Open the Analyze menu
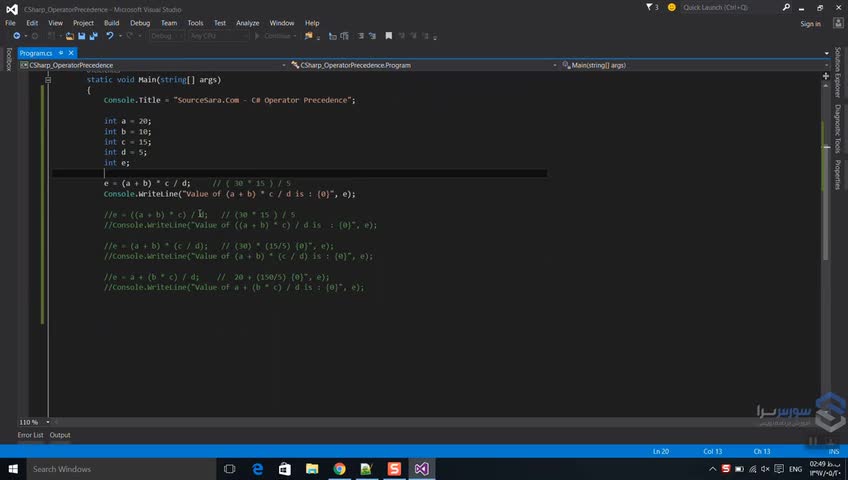 click(x=247, y=23)
